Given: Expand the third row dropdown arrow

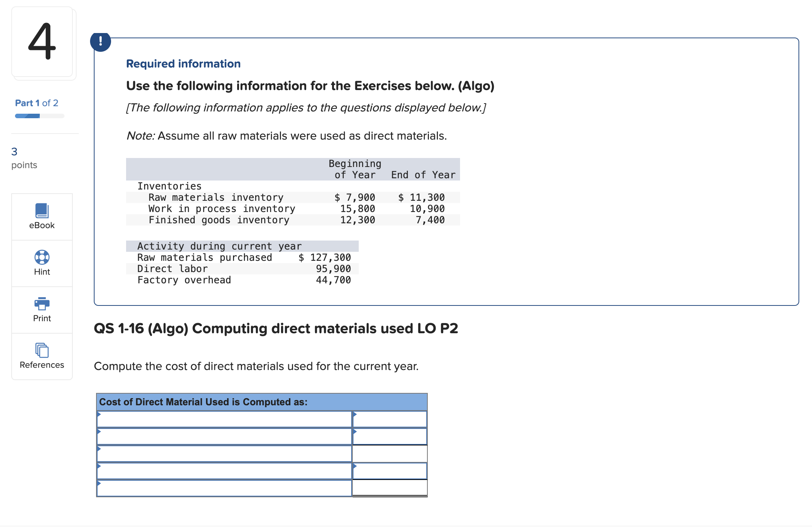Looking at the screenshot, I should [99, 449].
